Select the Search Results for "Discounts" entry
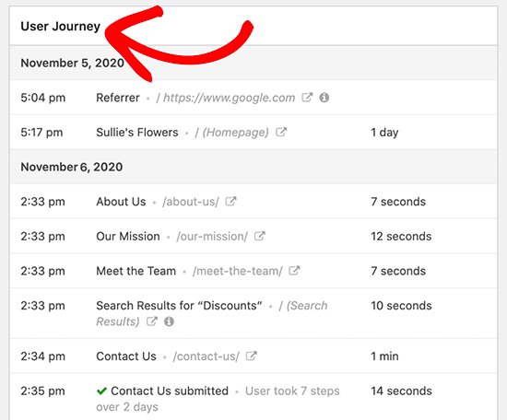 179,306
